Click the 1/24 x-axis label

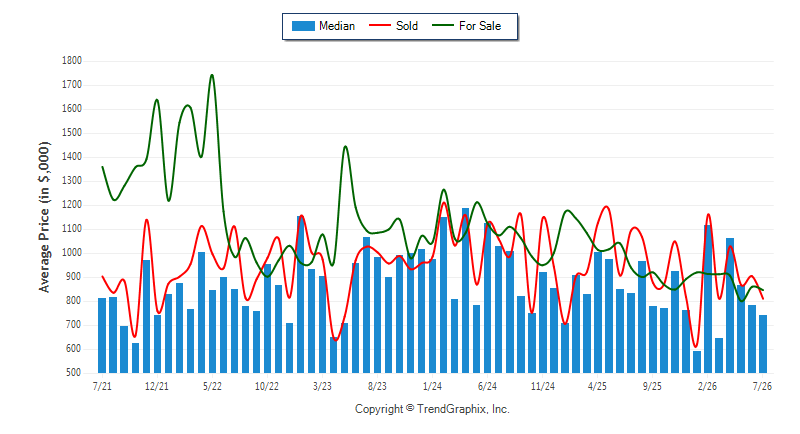pos(432,386)
